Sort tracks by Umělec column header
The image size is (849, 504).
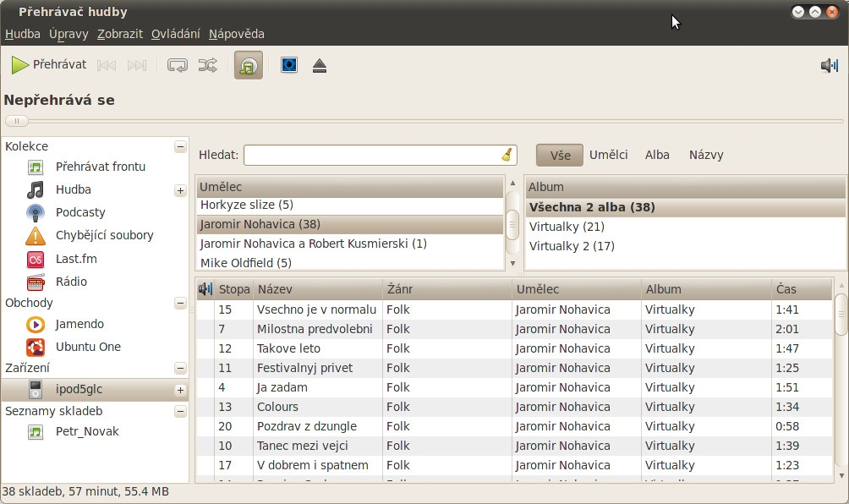577,289
